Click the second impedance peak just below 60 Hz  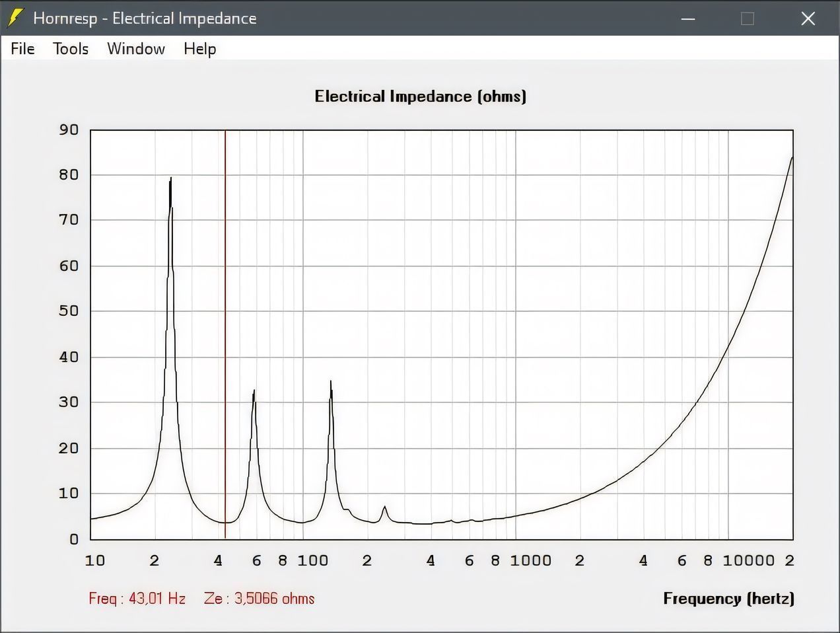[x=254, y=392]
